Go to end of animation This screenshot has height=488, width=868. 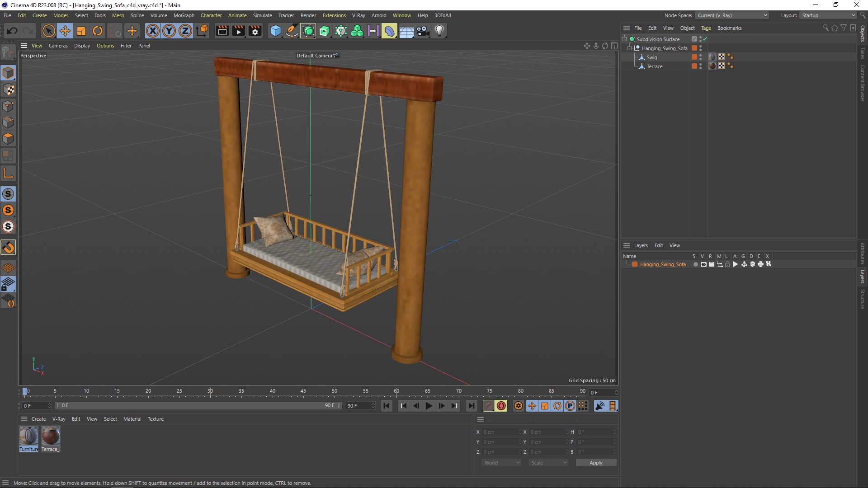click(x=471, y=406)
